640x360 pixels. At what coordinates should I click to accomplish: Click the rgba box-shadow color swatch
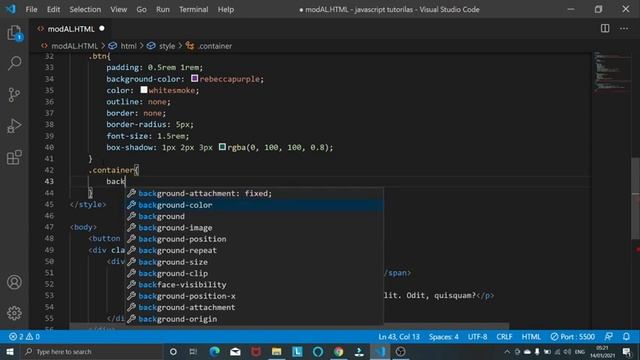222,147
